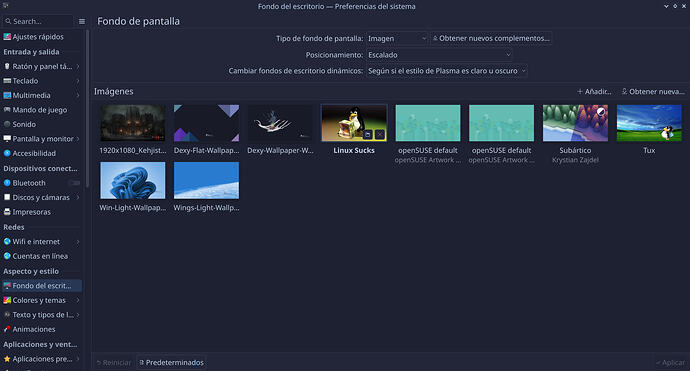Click the Search field in the sidebar
690x371 pixels.
[38, 21]
